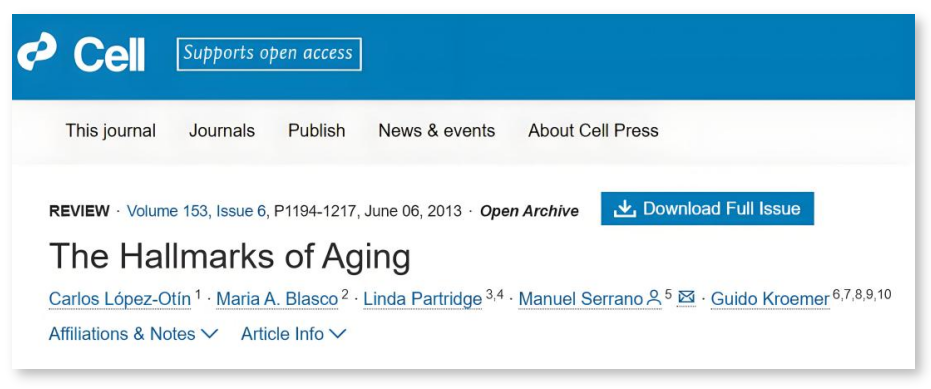931x389 pixels.
Task: Open the About Cell Press menu
Action: tap(593, 131)
